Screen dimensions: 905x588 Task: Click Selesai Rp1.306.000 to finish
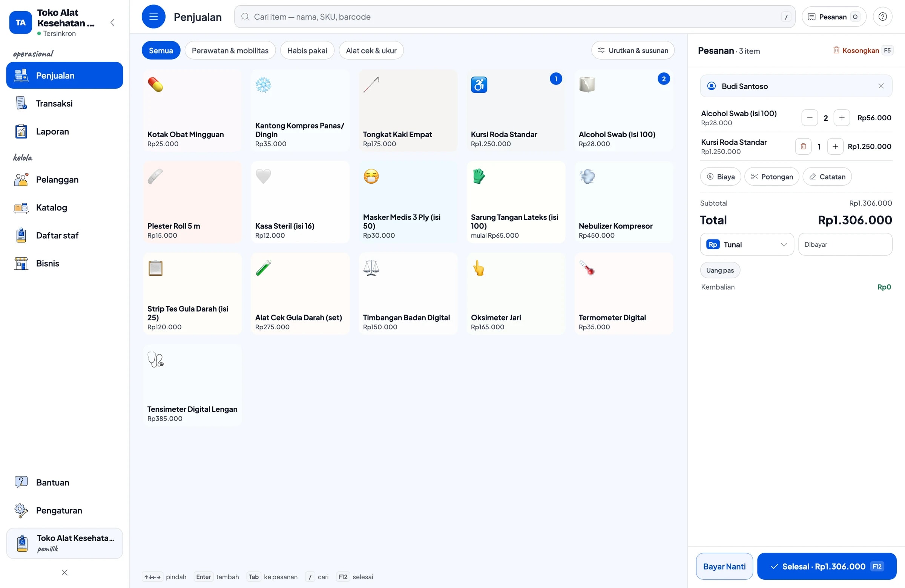point(827,567)
